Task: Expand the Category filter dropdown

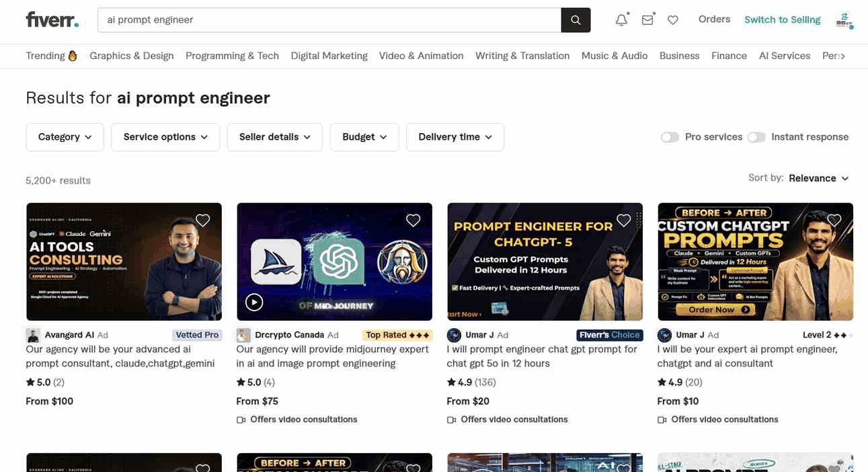Action: click(x=65, y=137)
